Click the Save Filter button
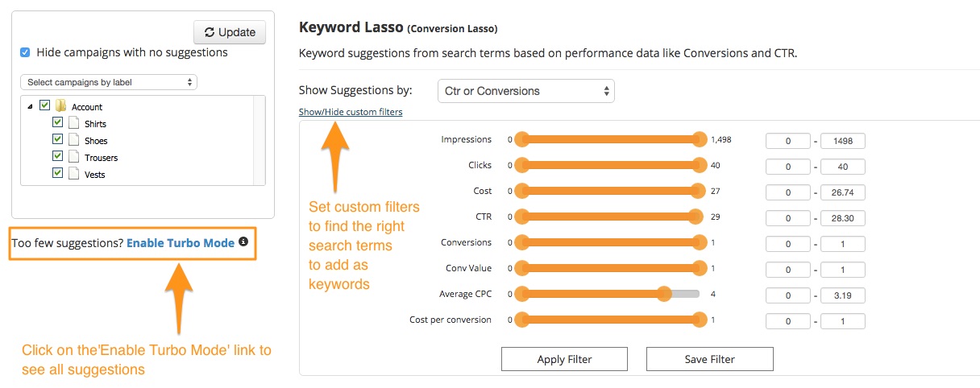Image resolution: width=980 pixels, height=388 pixels. 710,359
